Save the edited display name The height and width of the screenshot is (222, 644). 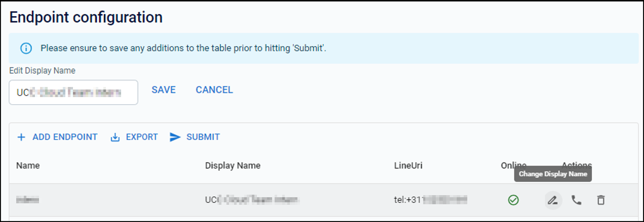(164, 90)
